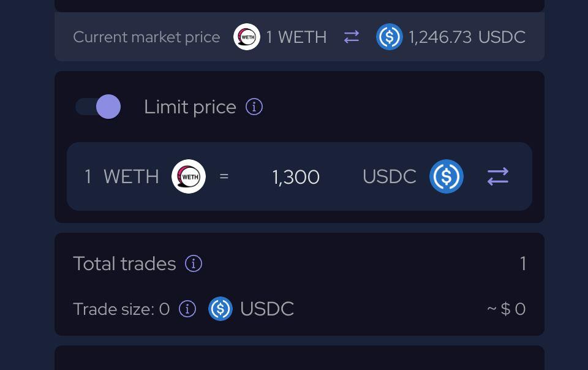Viewport: 588px width, 370px height.
Task: Edit the 1,300 limit price field
Action: point(296,176)
